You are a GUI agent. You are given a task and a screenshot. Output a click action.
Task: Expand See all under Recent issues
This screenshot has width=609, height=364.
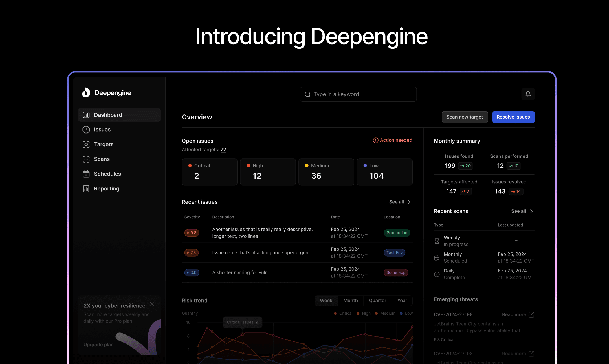point(399,202)
